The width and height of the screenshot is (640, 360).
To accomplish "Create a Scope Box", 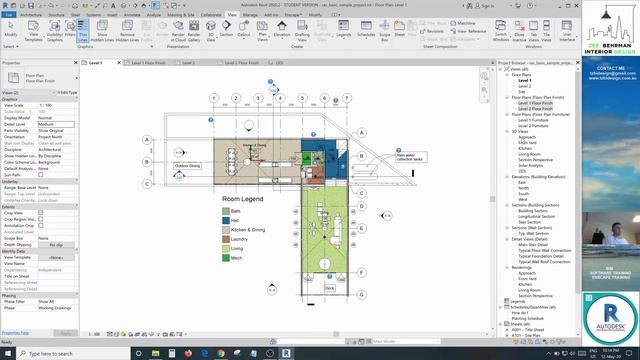I will (384, 31).
